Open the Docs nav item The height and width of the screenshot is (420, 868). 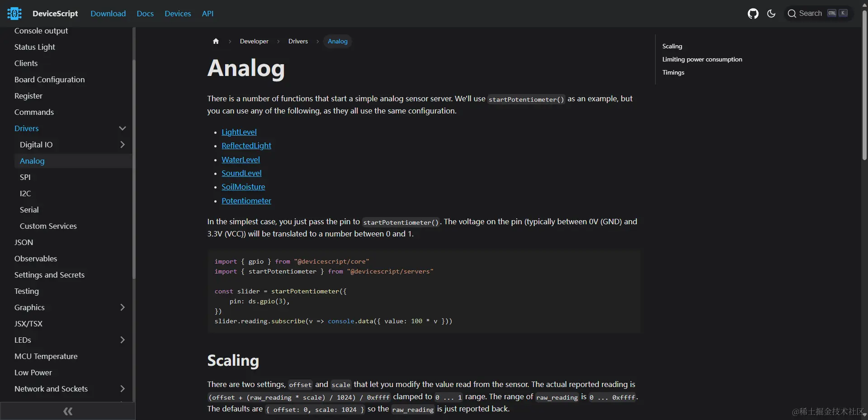click(145, 14)
